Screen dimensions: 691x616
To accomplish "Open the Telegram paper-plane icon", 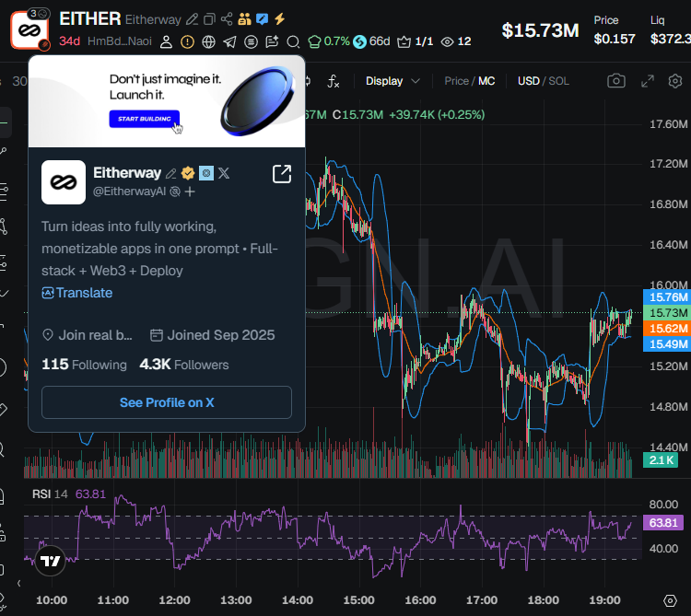I will click(x=229, y=41).
